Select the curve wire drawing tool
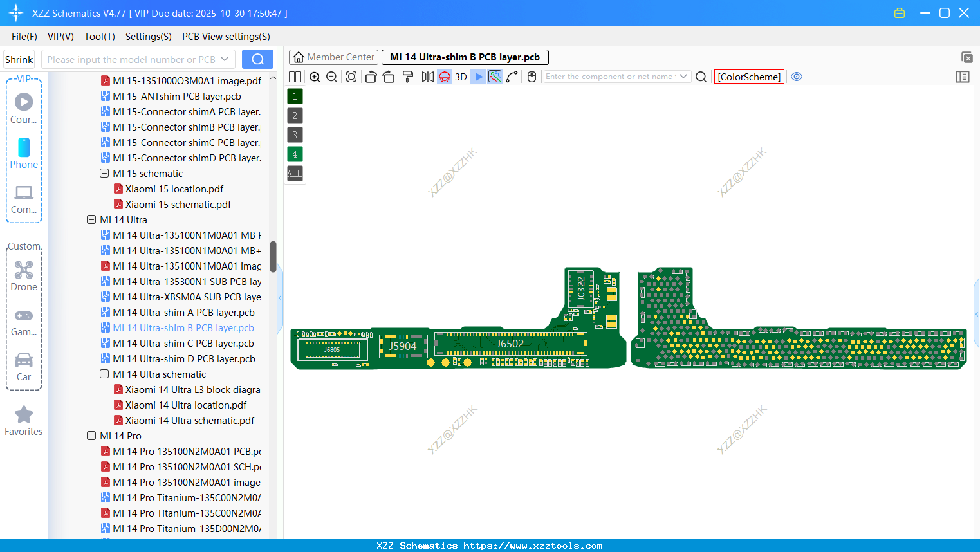This screenshot has height=552, width=980. 512,77
